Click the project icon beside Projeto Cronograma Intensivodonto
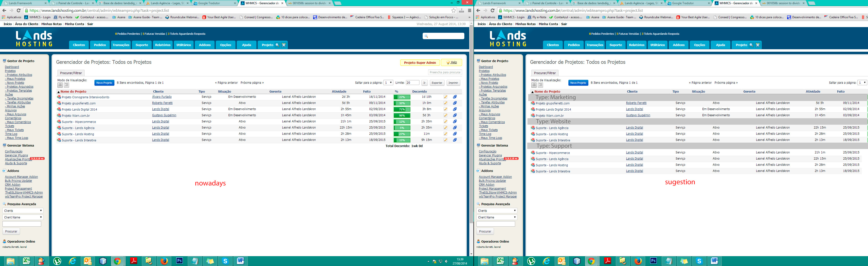 (59, 97)
